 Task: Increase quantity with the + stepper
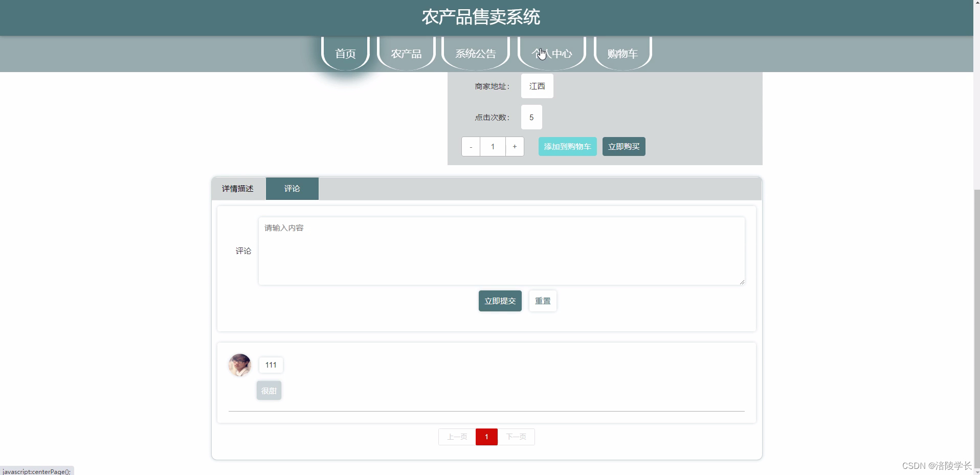[x=515, y=146]
